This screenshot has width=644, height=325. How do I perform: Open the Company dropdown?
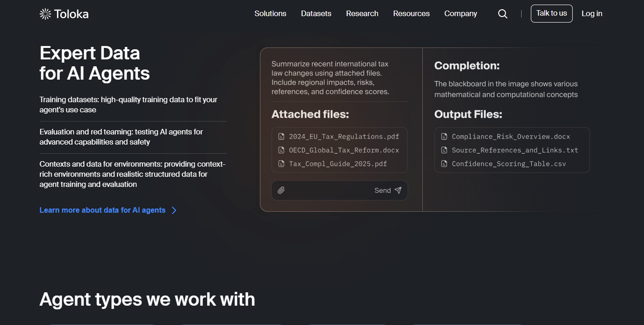[460, 13]
